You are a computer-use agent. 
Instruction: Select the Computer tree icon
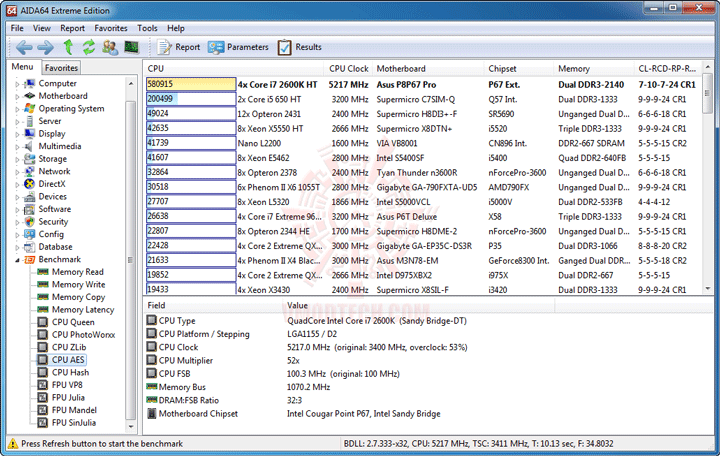click(x=30, y=84)
